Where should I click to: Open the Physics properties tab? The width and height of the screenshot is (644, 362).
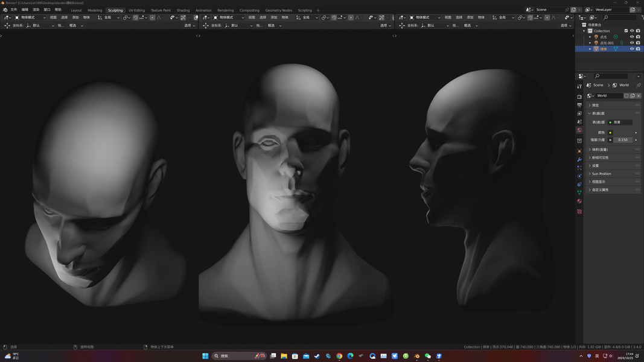coord(579,176)
